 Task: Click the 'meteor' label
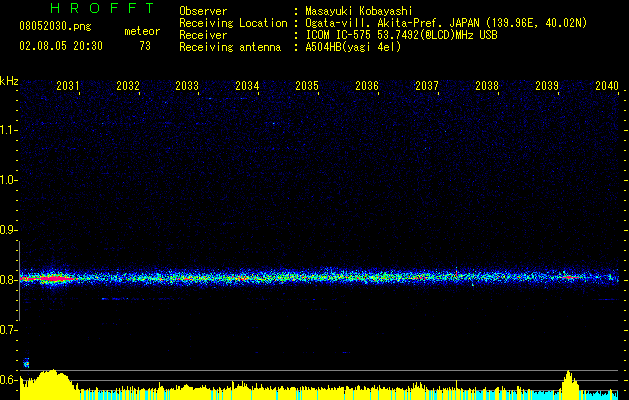click(142, 31)
